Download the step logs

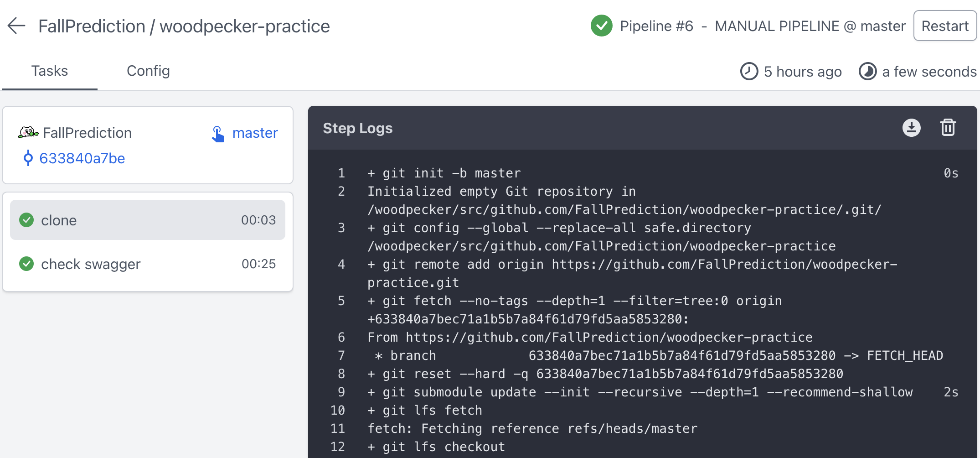pos(911,128)
